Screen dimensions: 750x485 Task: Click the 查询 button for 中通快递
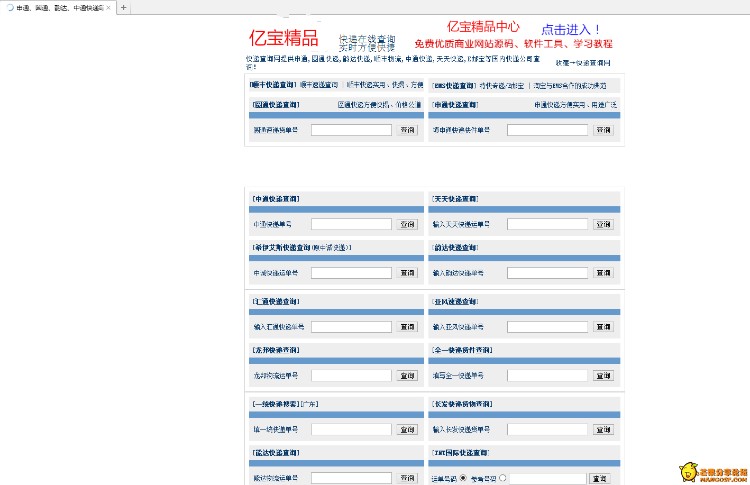[x=407, y=224]
